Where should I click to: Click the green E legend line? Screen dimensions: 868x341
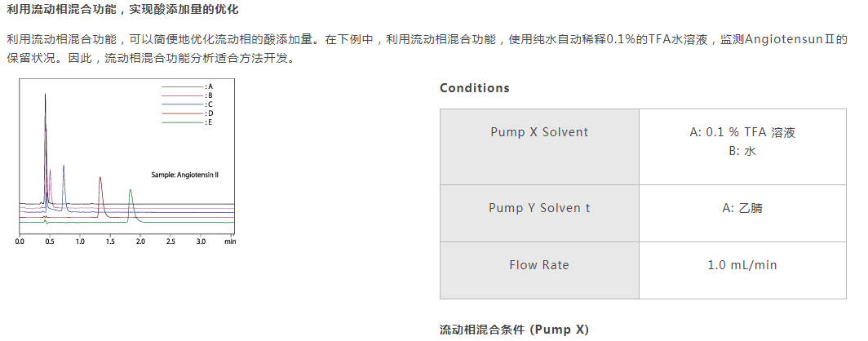182,122
